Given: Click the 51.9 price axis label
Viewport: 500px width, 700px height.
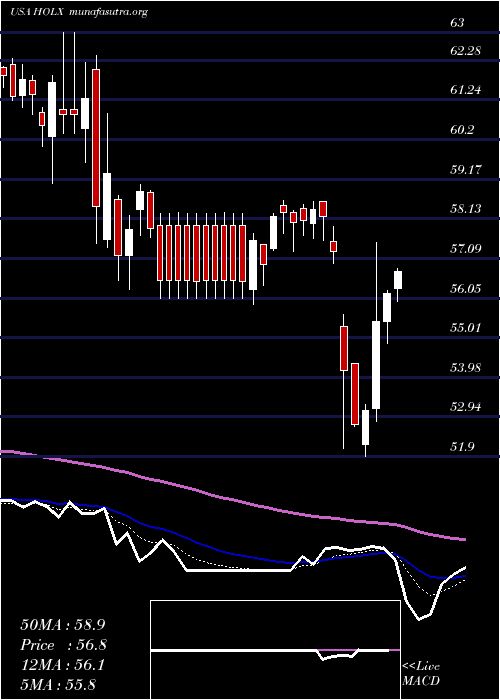Looking at the screenshot, I should click(462, 447).
